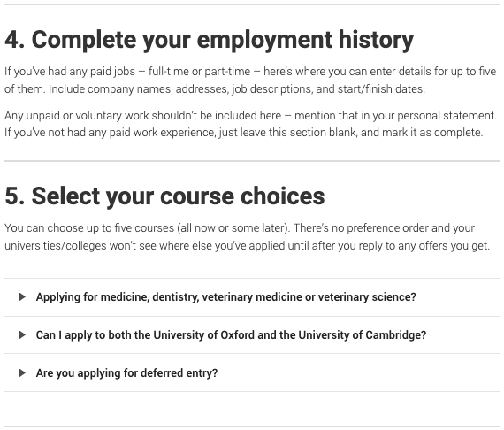Click the triangle icon beside the medicine and dentistry question

[22, 297]
